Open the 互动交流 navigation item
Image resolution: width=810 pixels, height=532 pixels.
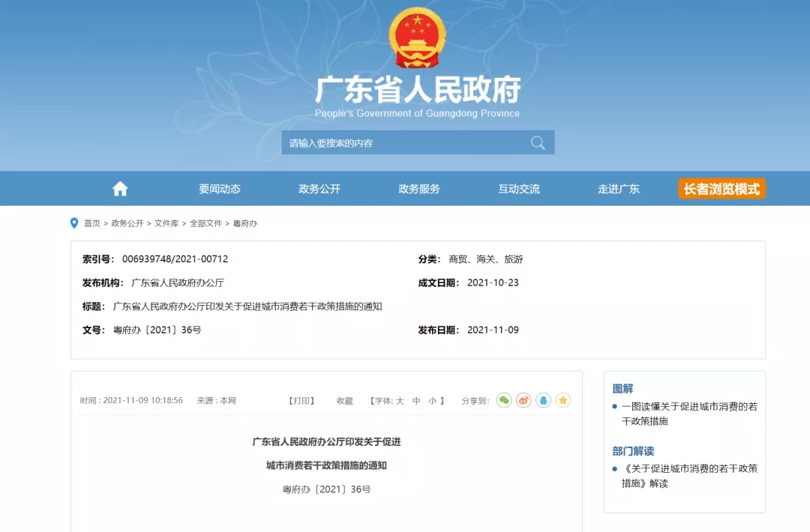click(x=519, y=189)
